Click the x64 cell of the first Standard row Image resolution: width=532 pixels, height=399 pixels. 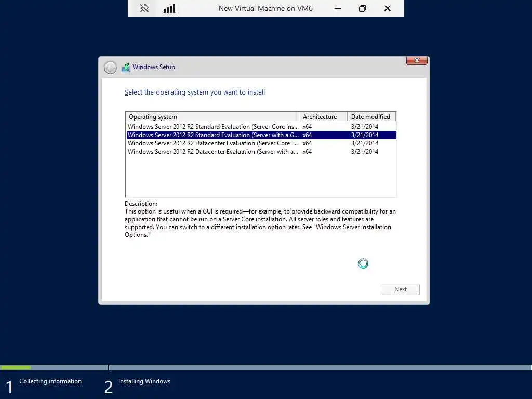pyautogui.click(x=307, y=127)
